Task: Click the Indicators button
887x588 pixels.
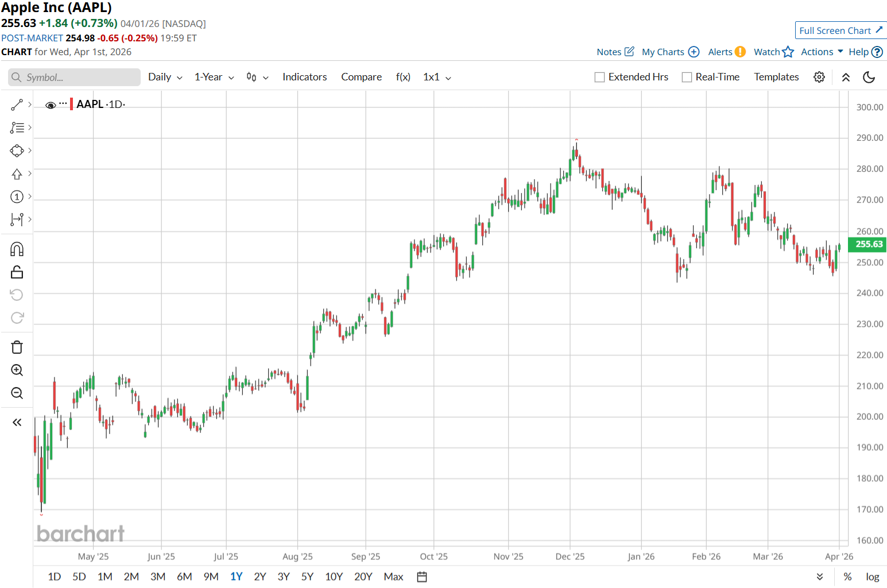Action: coord(304,77)
